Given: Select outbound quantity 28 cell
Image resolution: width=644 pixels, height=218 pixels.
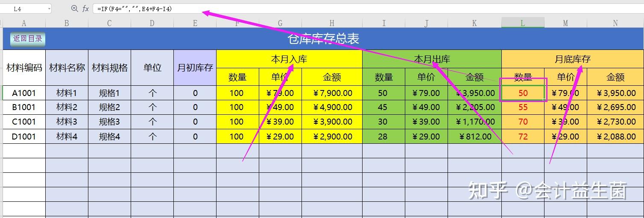Looking at the screenshot, I should point(383,137).
